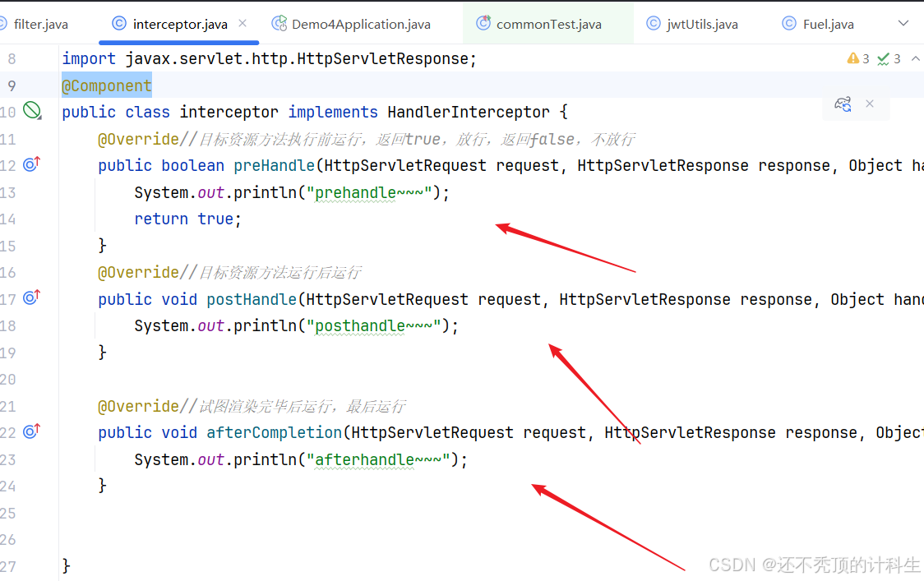The height and width of the screenshot is (581, 924).
Task: Click the highlighted @Component annotation
Action: tap(106, 85)
